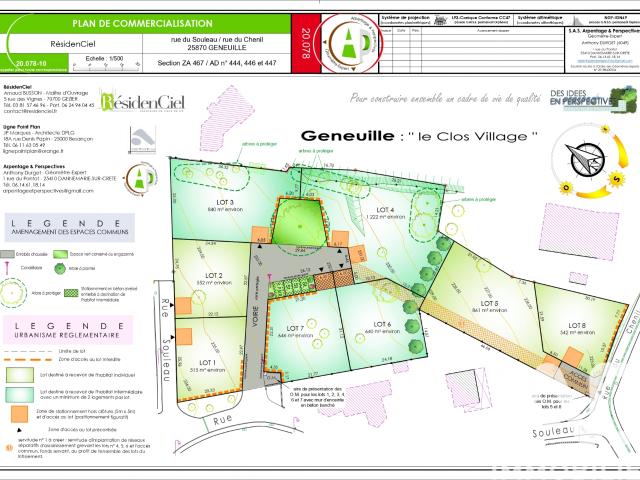Click the central green common space

click(x=300, y=222)
